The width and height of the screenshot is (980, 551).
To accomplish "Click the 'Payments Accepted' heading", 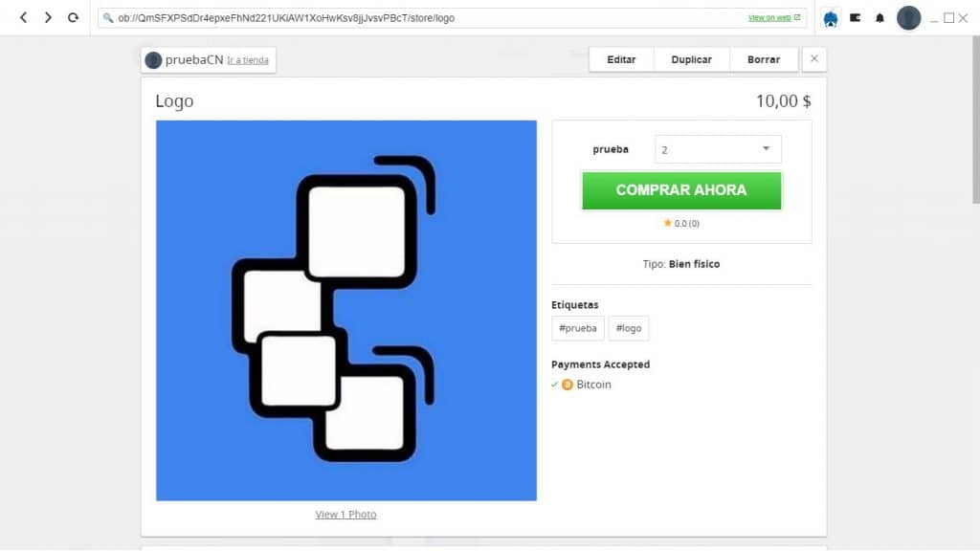I will pyautogui.click(x=601, y=364).
